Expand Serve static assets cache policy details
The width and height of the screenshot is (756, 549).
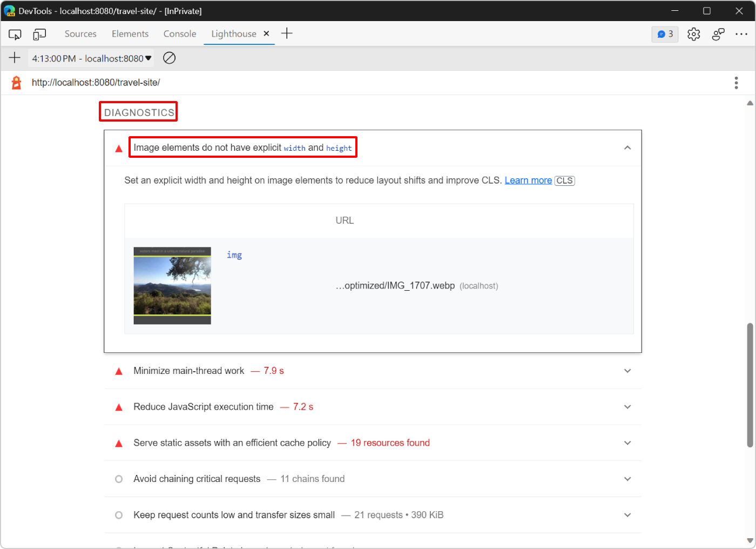[627, 443]
